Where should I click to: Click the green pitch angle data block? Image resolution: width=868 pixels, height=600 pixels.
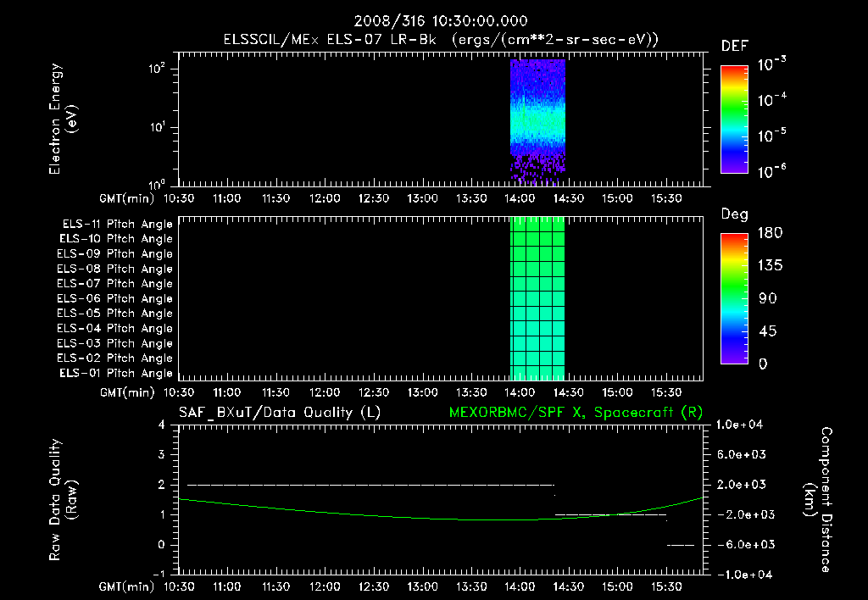pos(537,298)
